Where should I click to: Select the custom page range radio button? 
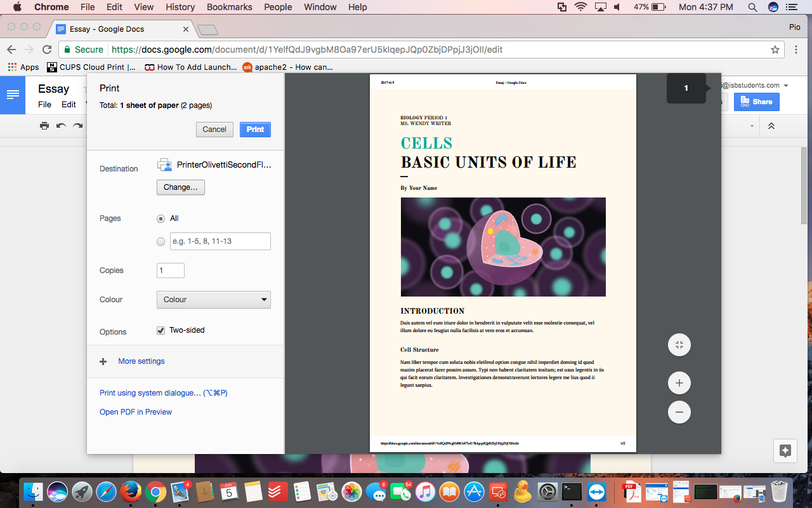(x=160, y=241)
